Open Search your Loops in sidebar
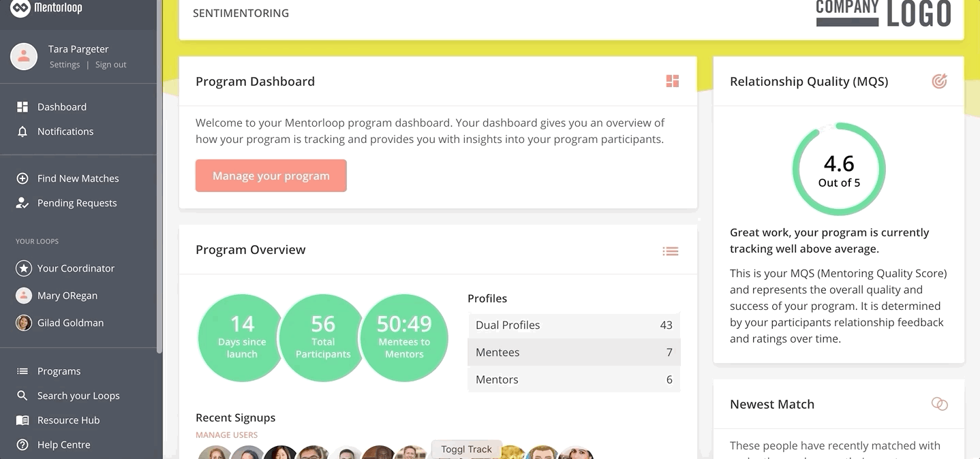 pyautogui.click(x=78, y=396)
